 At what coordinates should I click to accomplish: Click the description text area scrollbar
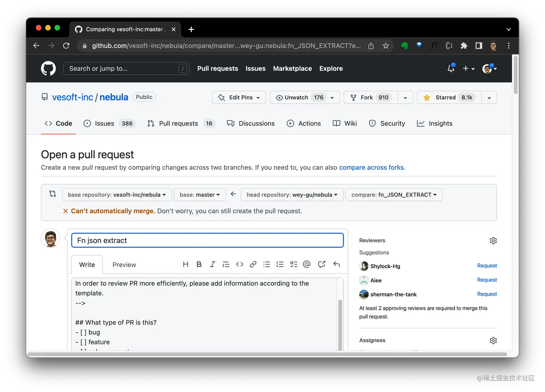(x=340, y=324)
